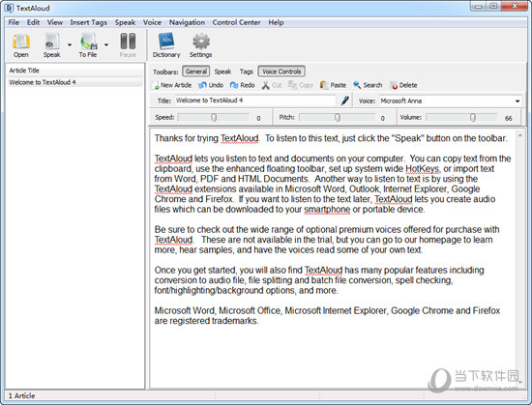Open the Insert Tags menu
Screen dimensions: 532x405
(89, 22)
